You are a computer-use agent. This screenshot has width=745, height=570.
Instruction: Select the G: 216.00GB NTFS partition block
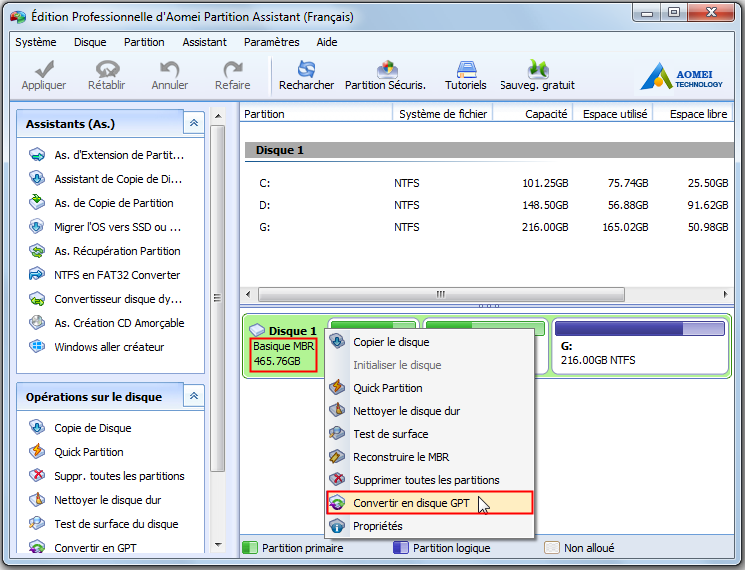coord(640,346)
